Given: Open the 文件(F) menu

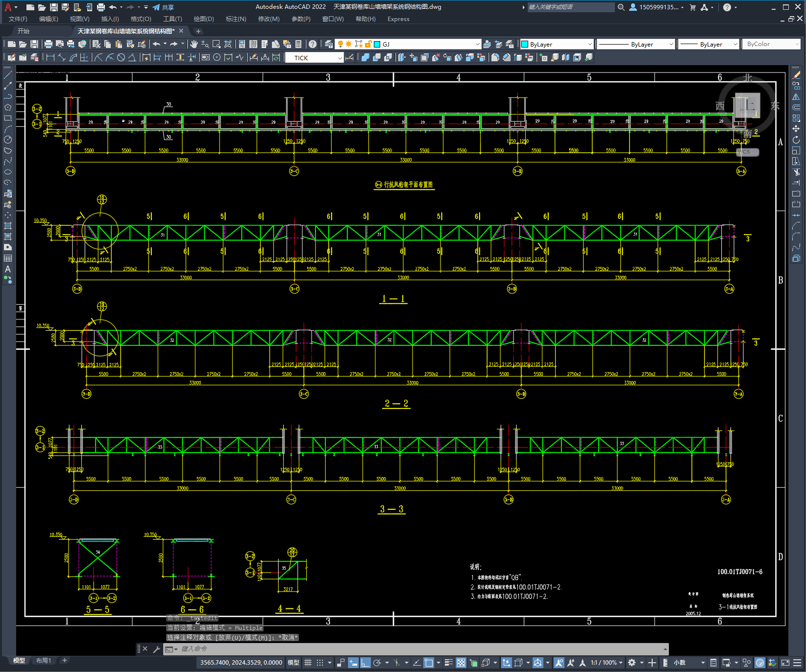Looking at the screenshot, I should pyautogui.click(x=18, y=19).
